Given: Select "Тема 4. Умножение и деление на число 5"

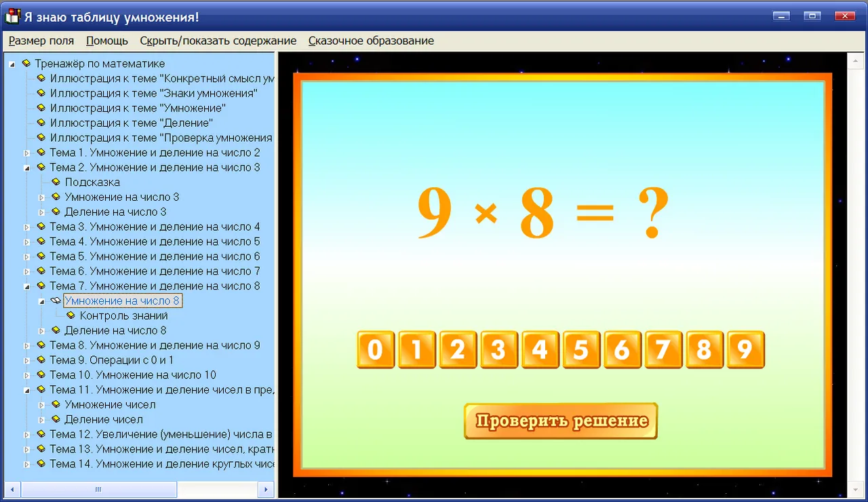Looking at the screenshot, I should coord(155,242).
